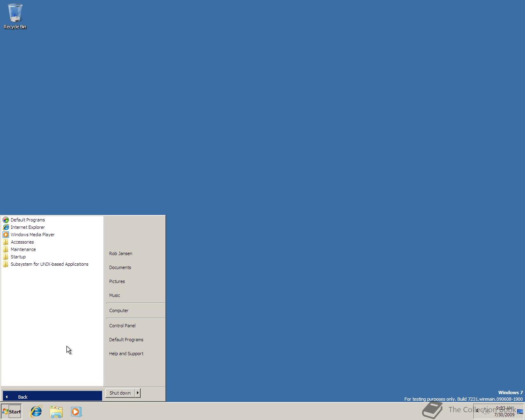Open the Shut down options arrow
The height and width of the screenshot is (420, 525).
coord(137,393)
